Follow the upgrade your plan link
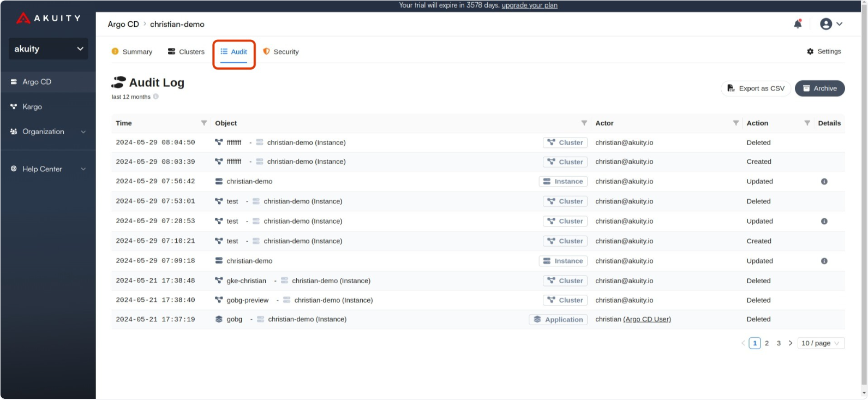Viewport: 868px width, 400px height. tap(529, 5)
